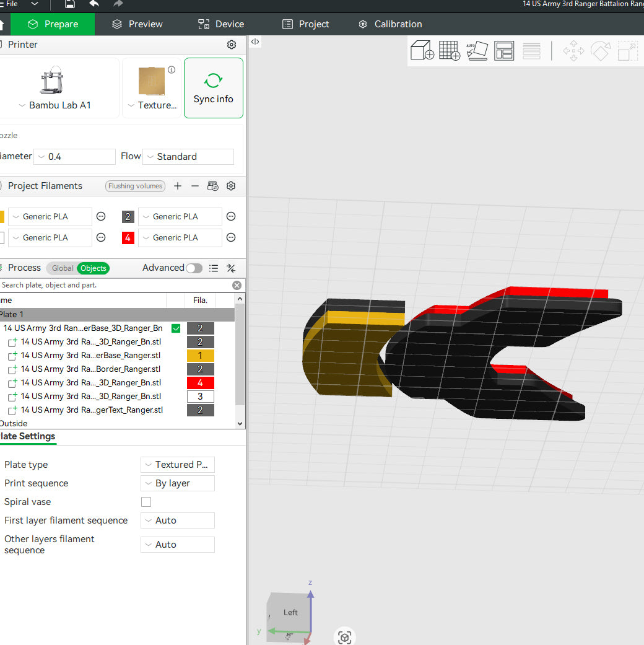Add a filament with the plus icon

pos(178,186)
